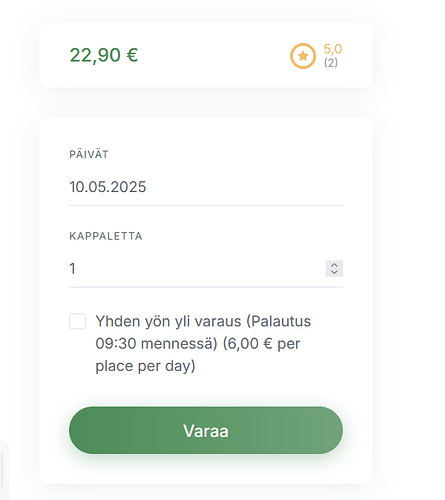The image size is (445, 500).
Task: Click the PÄIVÄT field label
Action: tap(89, 154)
